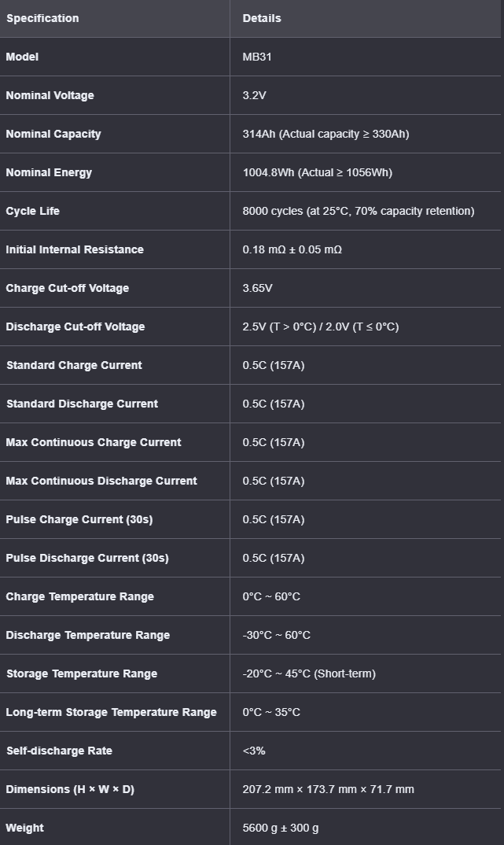Click the Dimensions (H × W × D) label
The image size is (504, 845).
point(70,789)
